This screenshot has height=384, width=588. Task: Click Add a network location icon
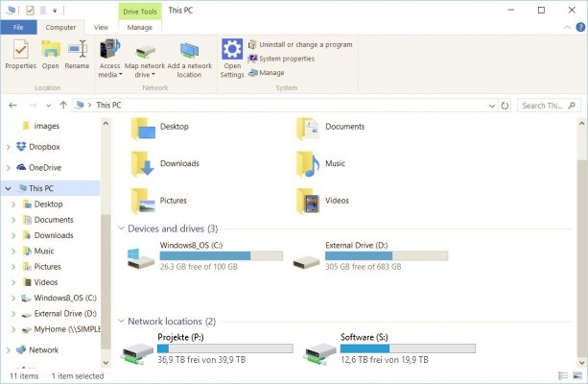(x=189, y=51)
